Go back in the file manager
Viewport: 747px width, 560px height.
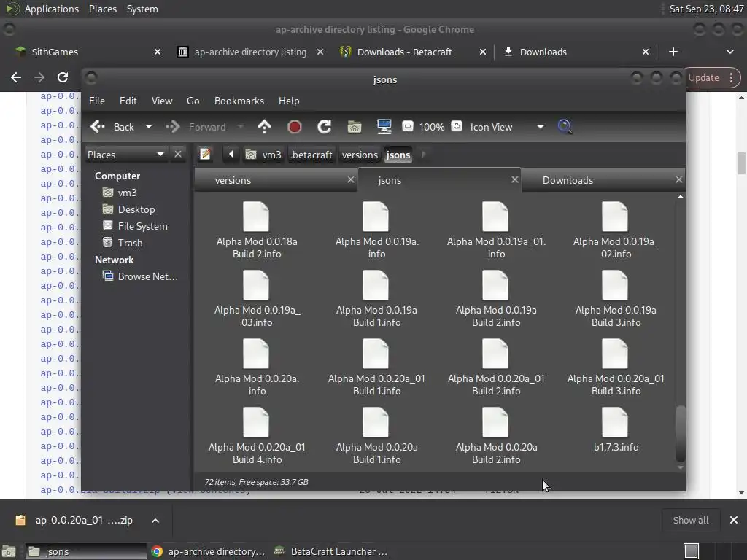[112, 127]
